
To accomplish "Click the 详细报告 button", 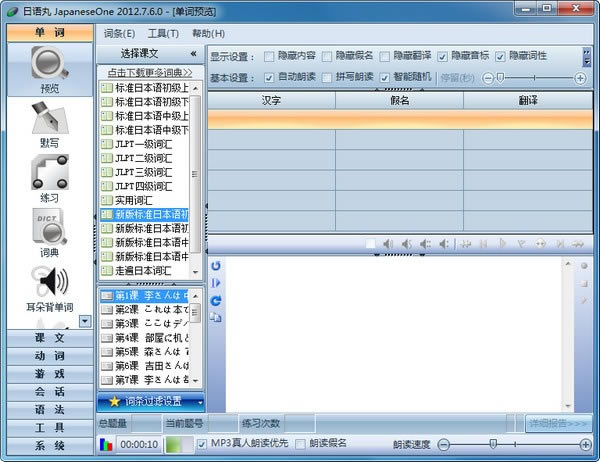I will pos(558,423).
